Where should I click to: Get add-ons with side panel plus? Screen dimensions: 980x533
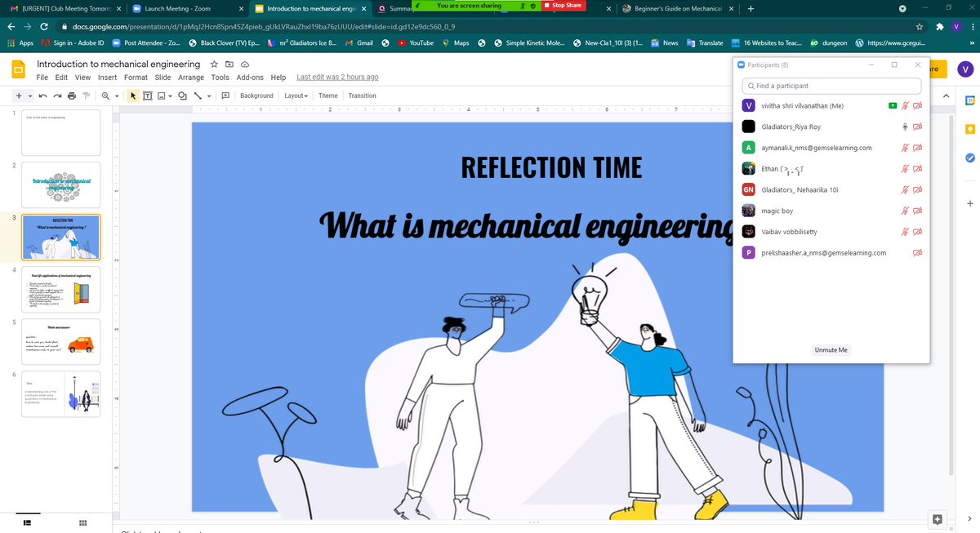tap(969, 203)
